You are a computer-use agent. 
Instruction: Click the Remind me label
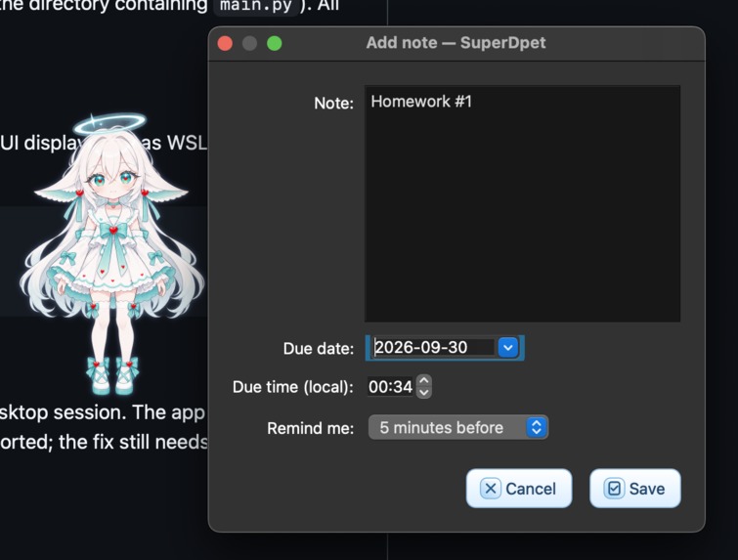(310, 428)
